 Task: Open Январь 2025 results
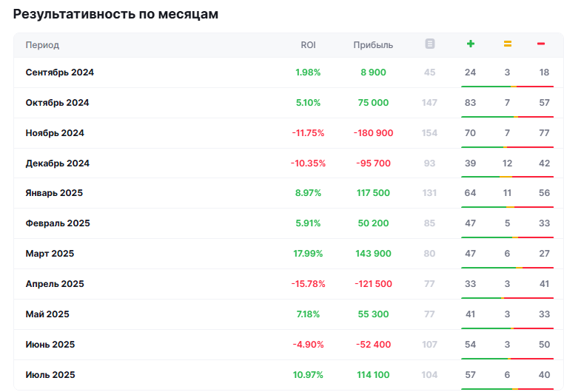54,193
